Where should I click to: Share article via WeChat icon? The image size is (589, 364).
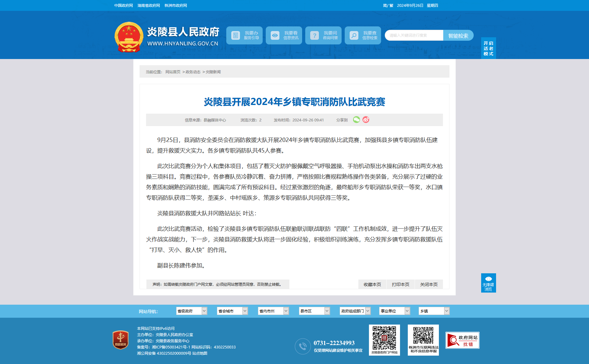coord(356,120)
